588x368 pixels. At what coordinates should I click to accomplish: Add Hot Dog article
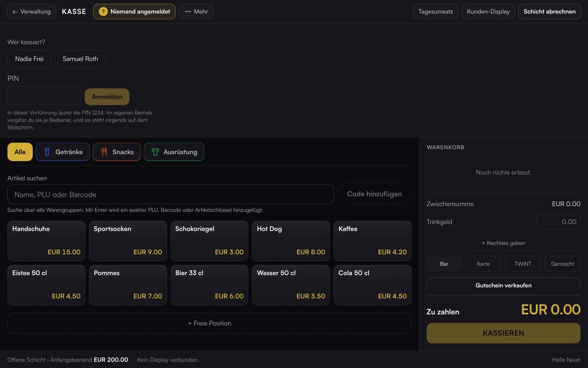coord(291,241)
